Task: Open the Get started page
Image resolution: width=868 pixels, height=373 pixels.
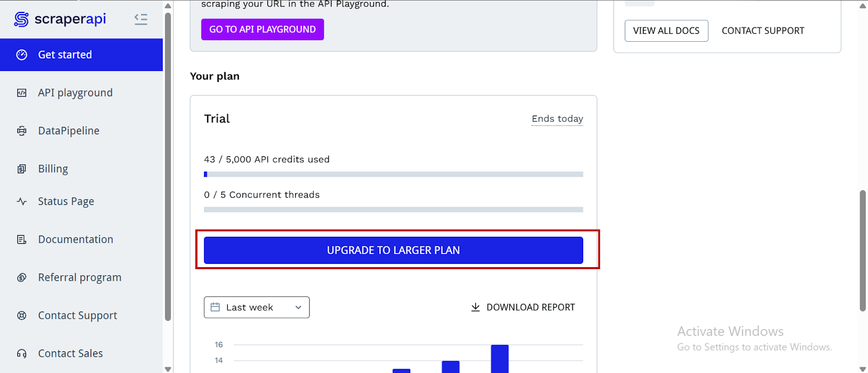Action: pyautogui.click(x=81, y=55)
